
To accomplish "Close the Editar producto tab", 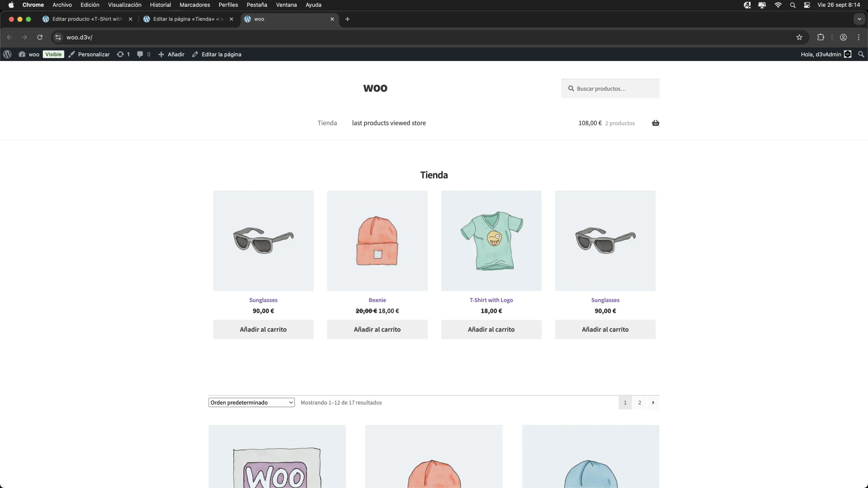I will (x=131, y=19).
